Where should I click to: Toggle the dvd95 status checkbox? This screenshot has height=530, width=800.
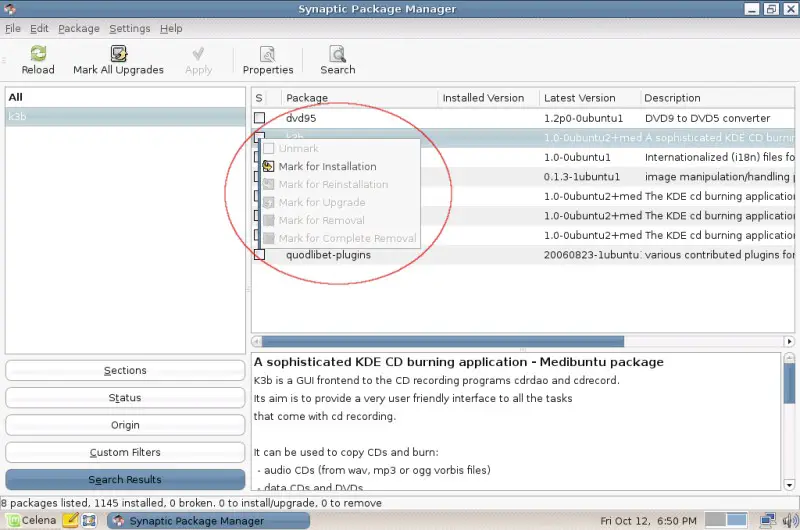click(x=259, y=118)
